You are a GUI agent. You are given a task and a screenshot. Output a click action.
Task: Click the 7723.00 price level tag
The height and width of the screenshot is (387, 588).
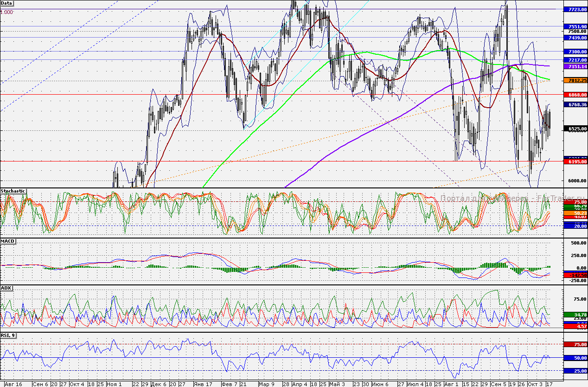pos(575,9)
